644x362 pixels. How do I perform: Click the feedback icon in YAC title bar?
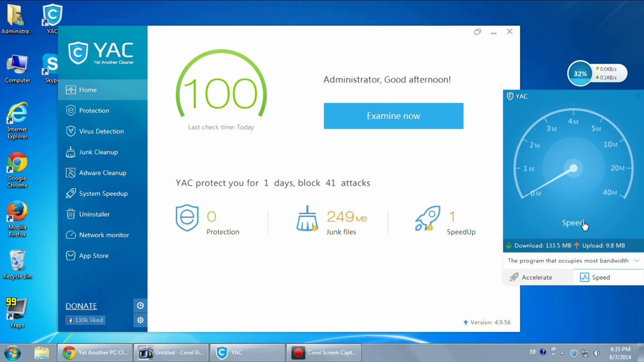[x=477, y=32]
